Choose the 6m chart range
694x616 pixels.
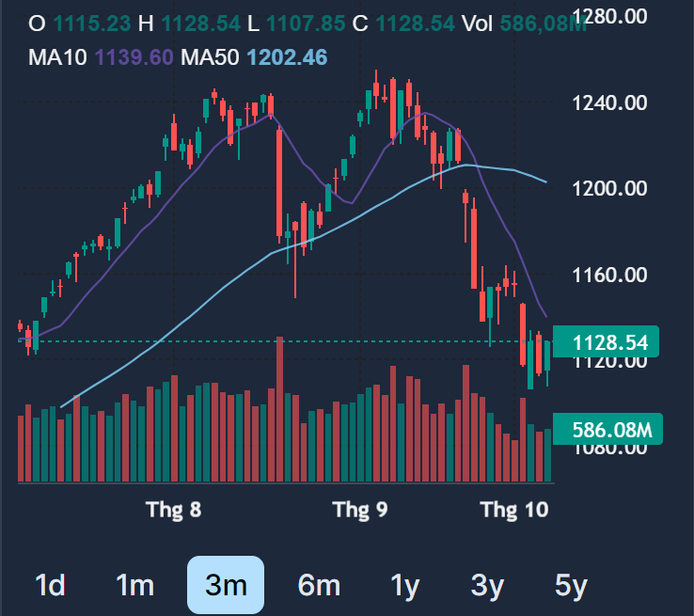pyautogui.click(x=318, y=585)
